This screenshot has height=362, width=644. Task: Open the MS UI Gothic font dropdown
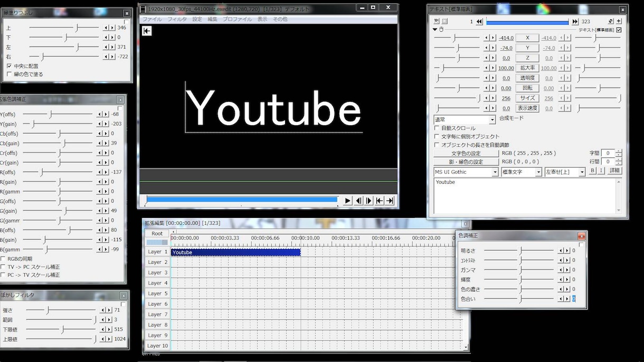[x=466, y=172]
